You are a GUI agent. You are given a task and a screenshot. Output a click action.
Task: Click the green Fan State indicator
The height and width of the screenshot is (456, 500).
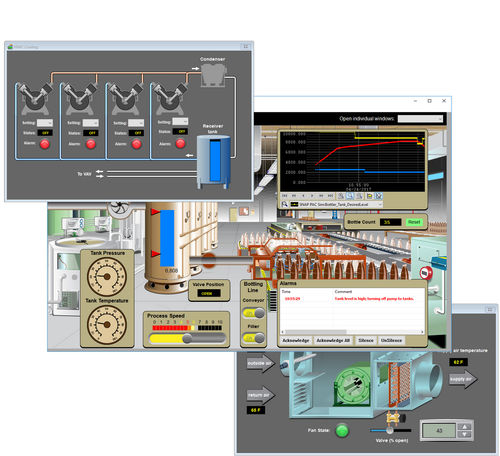click(x=342, y=430)
